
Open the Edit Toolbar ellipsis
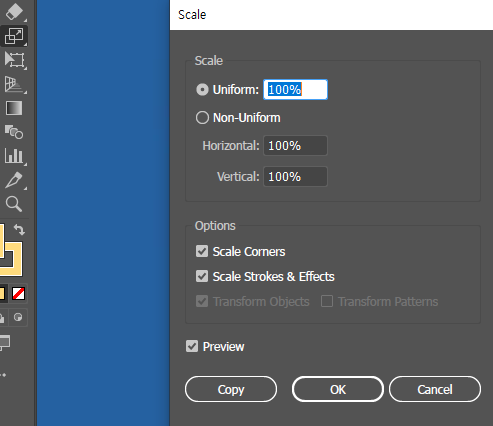pyautogui.click(x=3, y=375)
